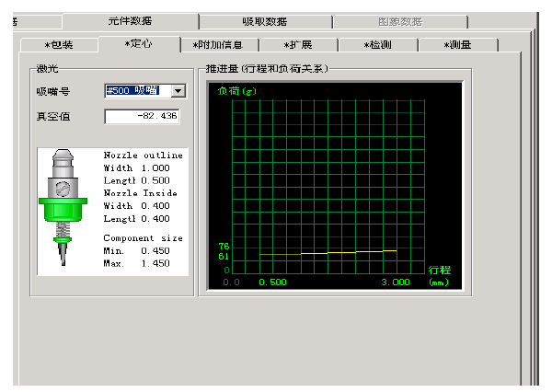
Task: Click the 吸嘴号 label
Action: click(x=53, y=92)
